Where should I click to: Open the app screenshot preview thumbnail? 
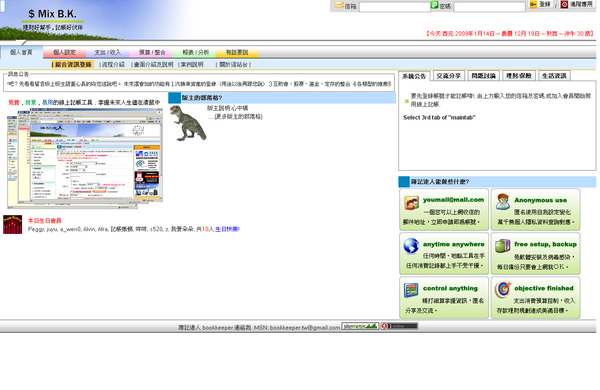coord(85,158)
